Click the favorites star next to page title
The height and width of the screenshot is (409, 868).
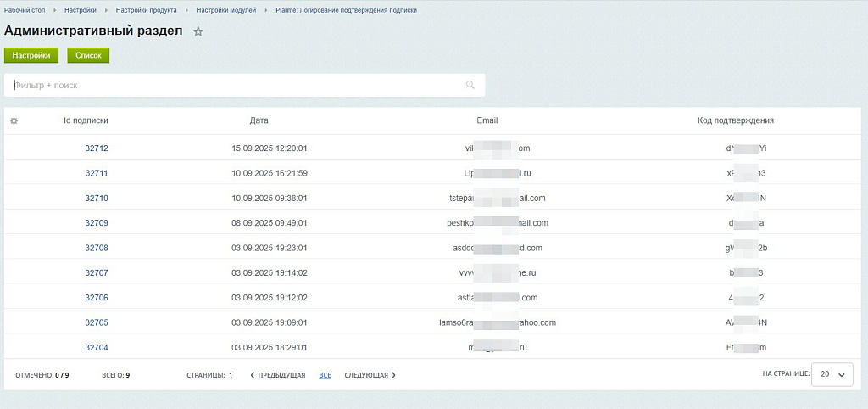198,31
